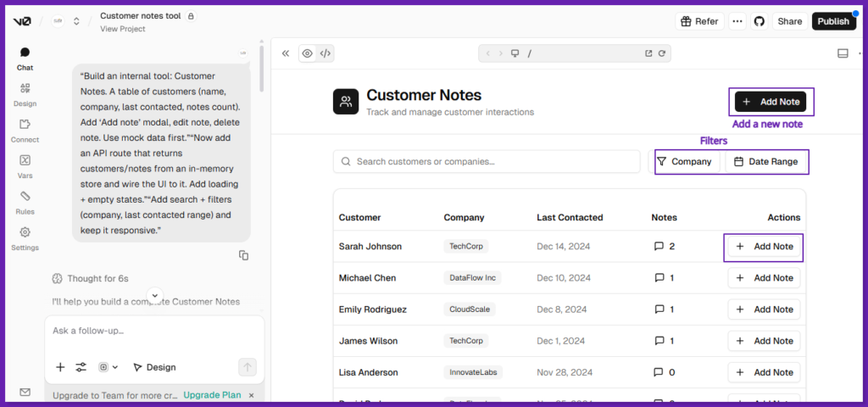868x407 pixels.
Task: Expand the workspace switcher chevrons
Action: (x=76, y=21)
